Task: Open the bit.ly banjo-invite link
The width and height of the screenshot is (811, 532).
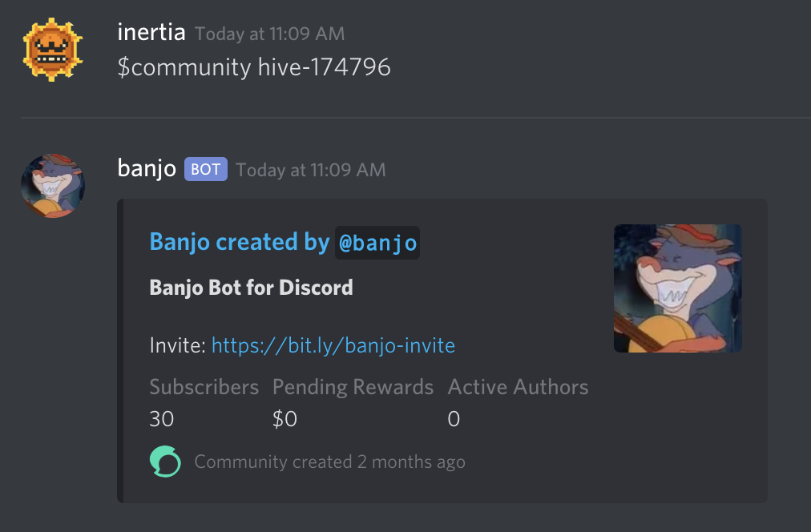Action: pyautogui.click(x=333, y=345)
